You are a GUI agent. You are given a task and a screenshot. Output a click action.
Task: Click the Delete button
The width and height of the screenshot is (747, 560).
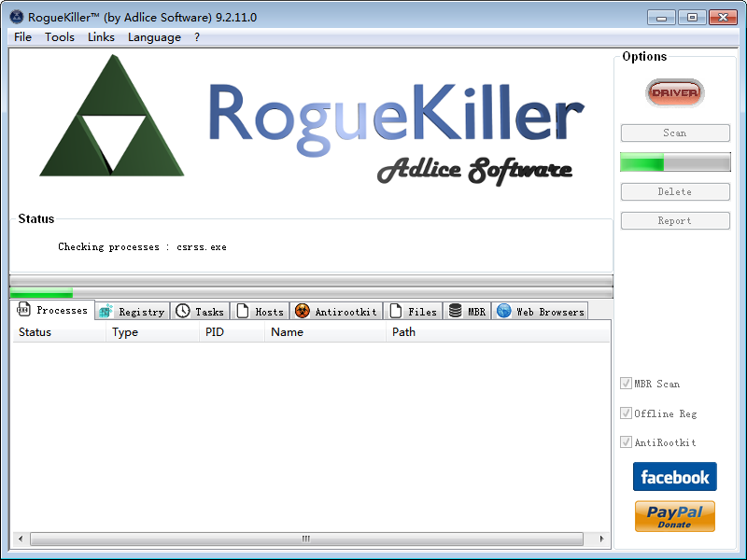click(675, 191)
